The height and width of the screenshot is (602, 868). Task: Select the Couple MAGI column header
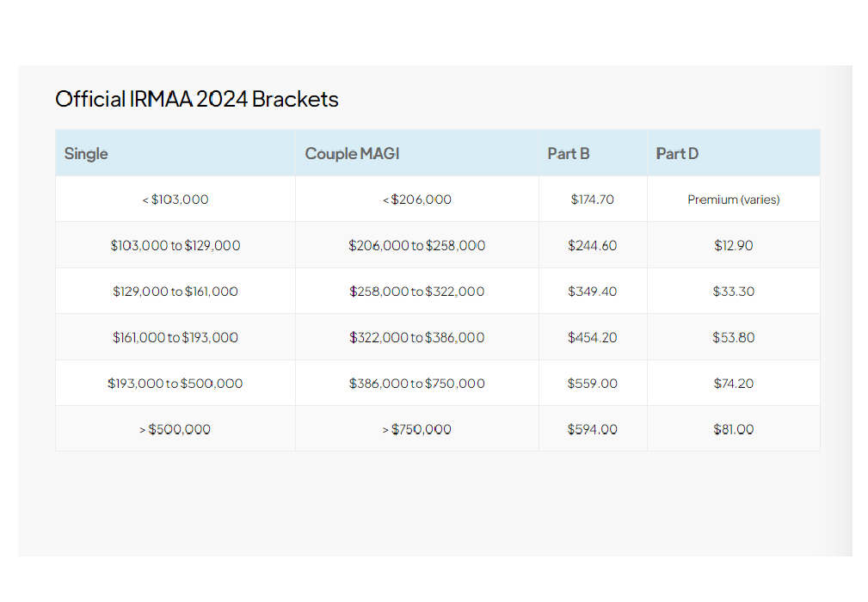352,154
